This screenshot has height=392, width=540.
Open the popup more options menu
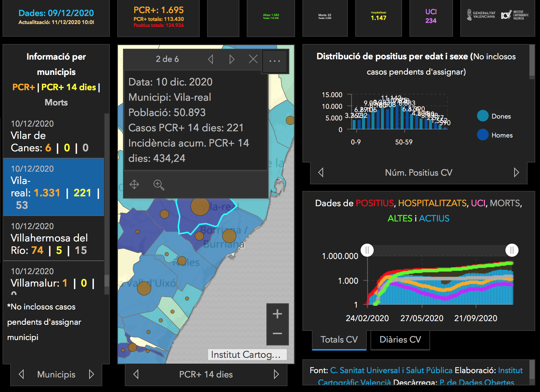(x=275, y=61)
